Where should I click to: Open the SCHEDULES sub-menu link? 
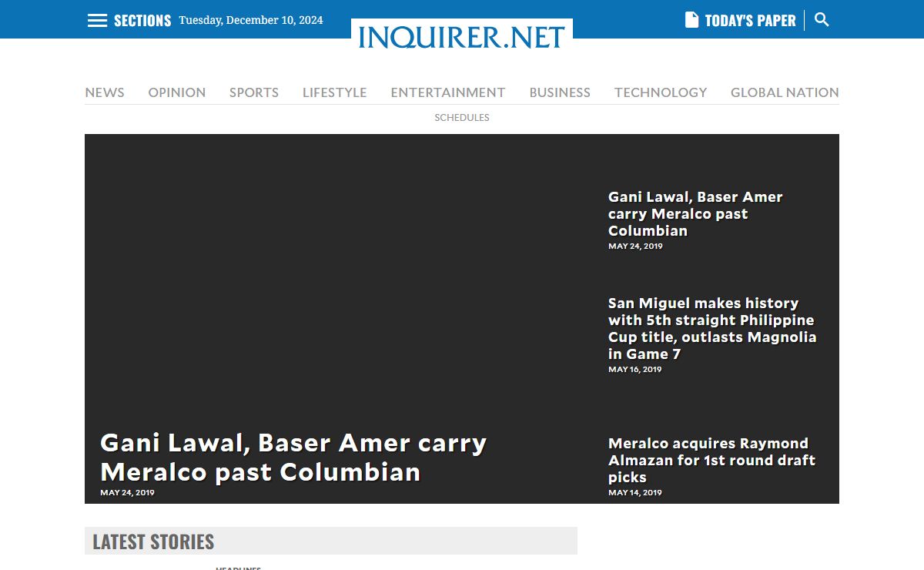[x=462, y=118]
